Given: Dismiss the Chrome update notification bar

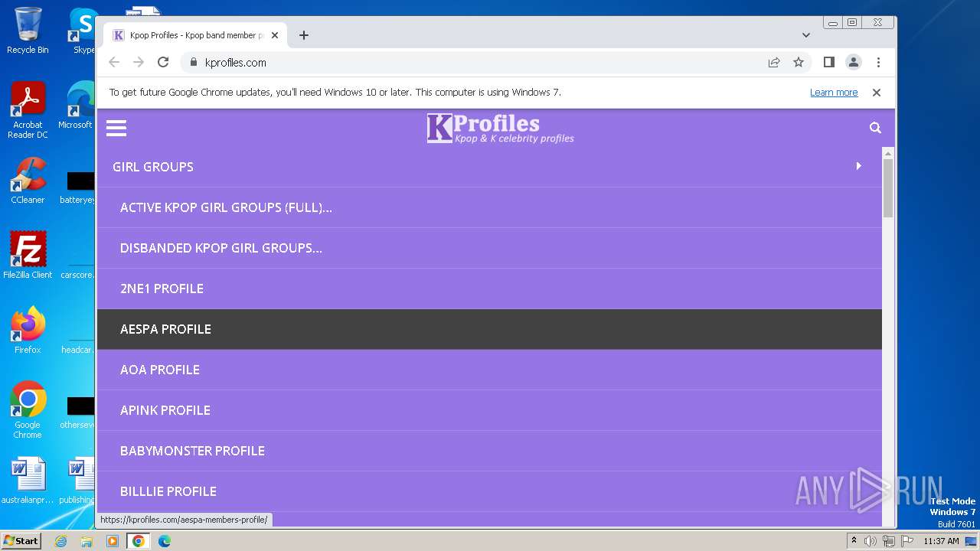Looking at the screenshot, I should click(877, 93).
